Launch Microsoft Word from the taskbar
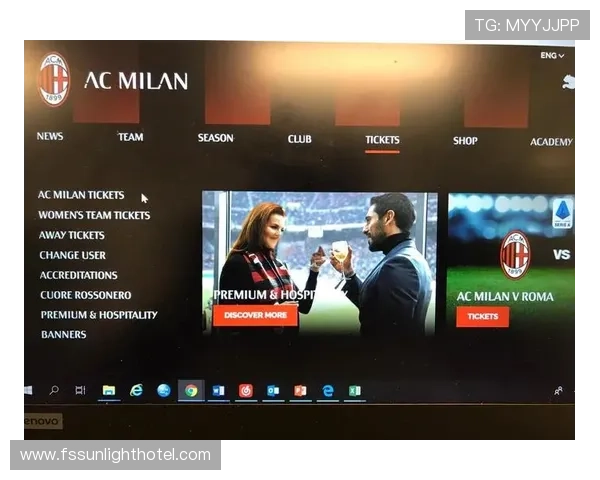The image size is (600, 480). [x=218, y=390]
